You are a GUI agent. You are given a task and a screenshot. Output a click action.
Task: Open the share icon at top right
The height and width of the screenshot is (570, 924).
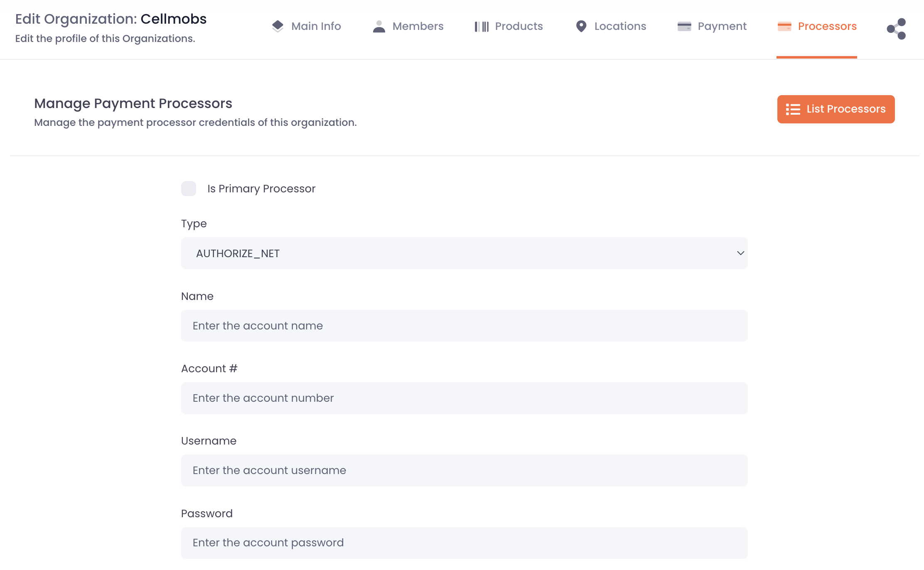click(896, 29)
